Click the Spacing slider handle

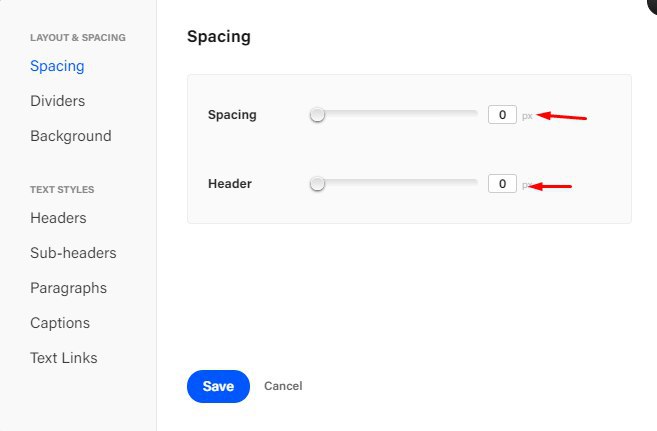(317, 115)
